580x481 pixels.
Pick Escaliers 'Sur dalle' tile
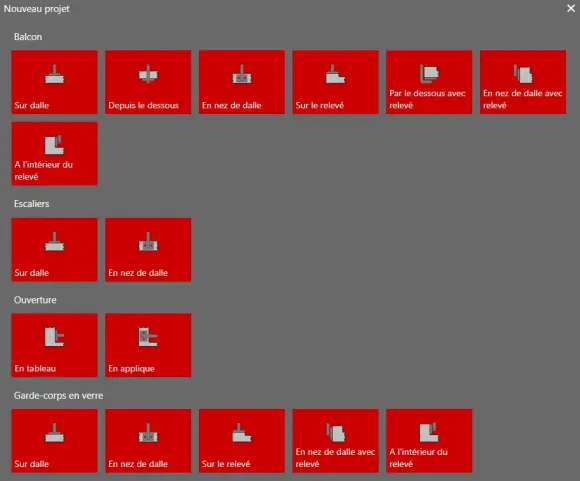(x=54, y=250)
